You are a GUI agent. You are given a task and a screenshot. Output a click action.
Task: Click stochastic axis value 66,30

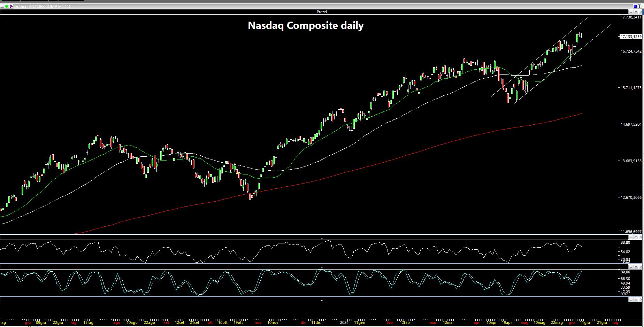tap(625, 279)
